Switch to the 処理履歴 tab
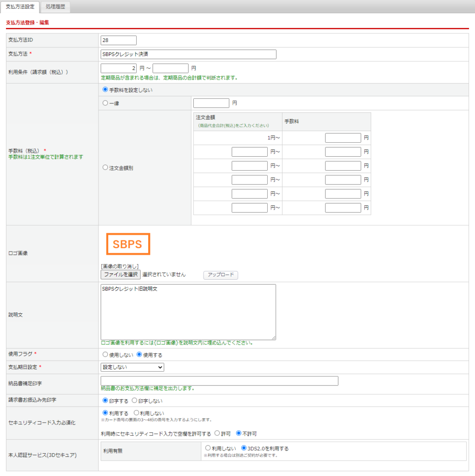Image resolution: width=475 pixels, height=476 pixels. pos(55,7)
